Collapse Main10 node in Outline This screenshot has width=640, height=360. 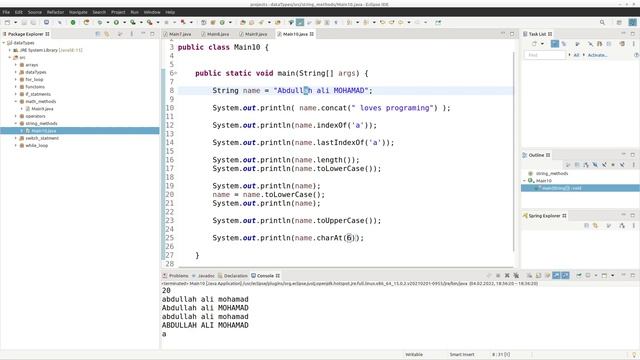pos(524,180)
